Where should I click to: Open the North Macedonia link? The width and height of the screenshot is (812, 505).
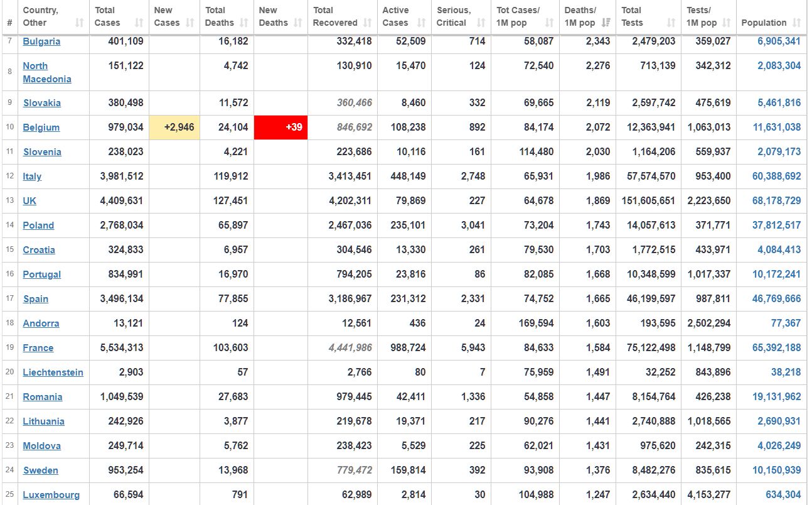point(46,72)
